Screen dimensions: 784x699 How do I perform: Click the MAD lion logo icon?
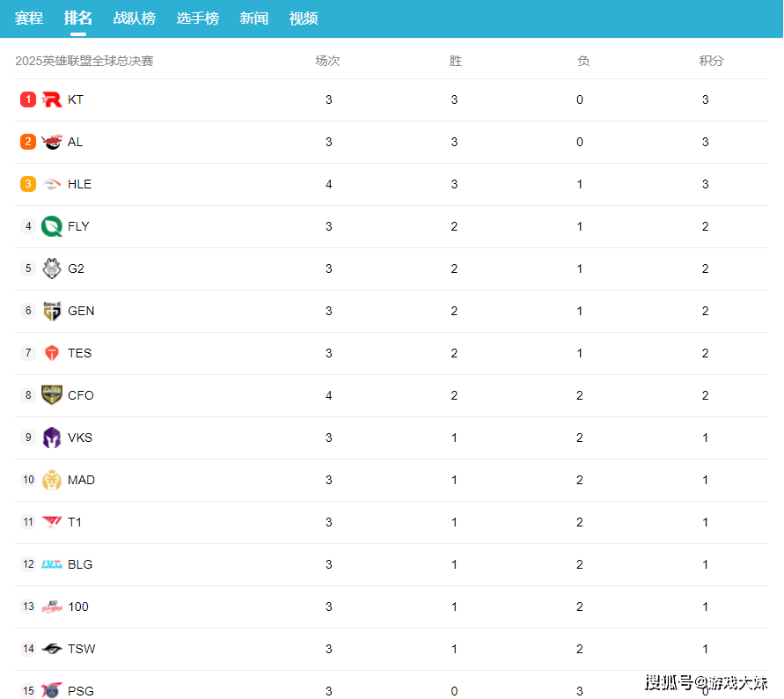coord(52,480)
